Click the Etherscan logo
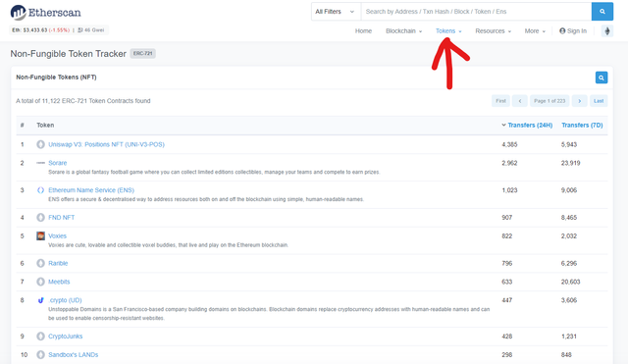 [46, 13]
